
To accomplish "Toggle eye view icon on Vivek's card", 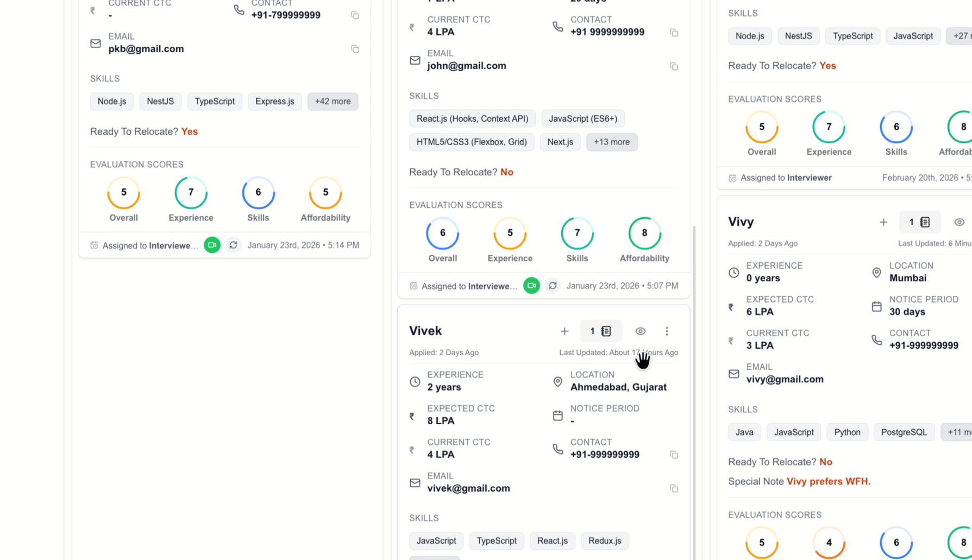I will tap(641, 331).
